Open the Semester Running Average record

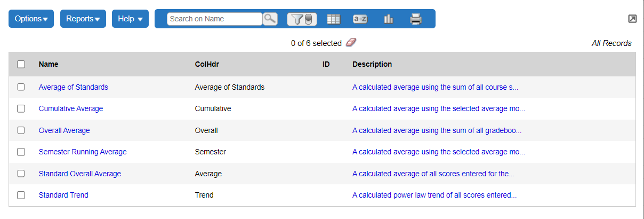83,152
